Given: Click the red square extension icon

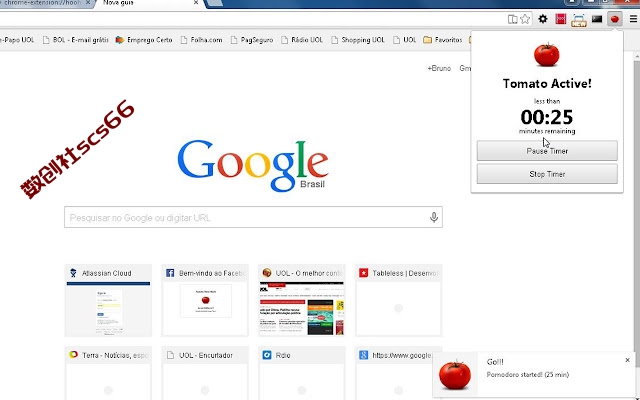Looking at the screenshot, I should [560, 19].
